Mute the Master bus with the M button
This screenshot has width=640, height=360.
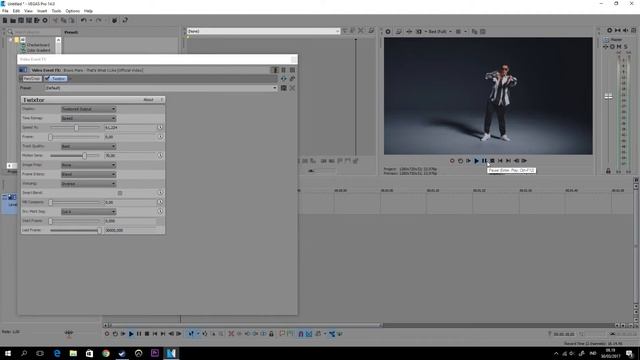tap(619, 47)
